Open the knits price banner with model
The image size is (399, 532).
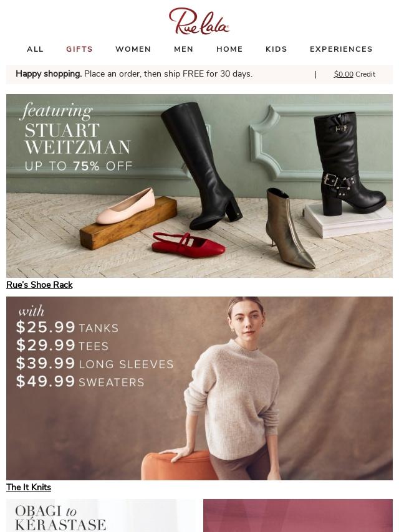click(199, 388)
